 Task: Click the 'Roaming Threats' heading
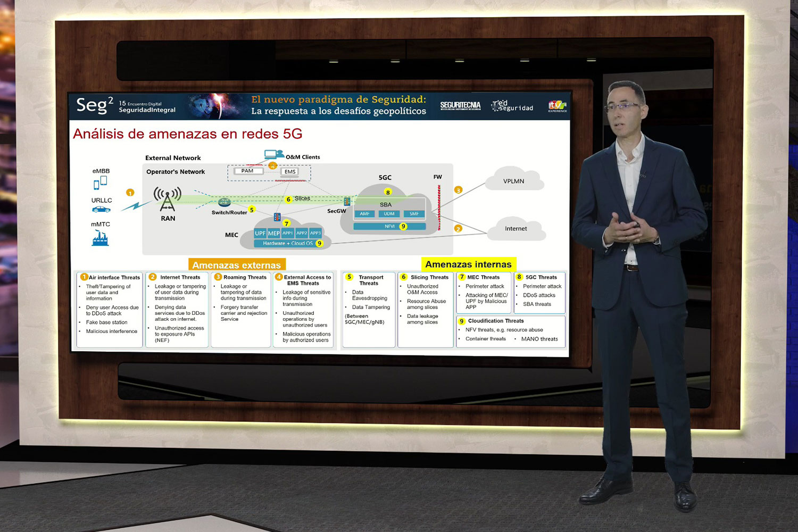pos(245,277)
